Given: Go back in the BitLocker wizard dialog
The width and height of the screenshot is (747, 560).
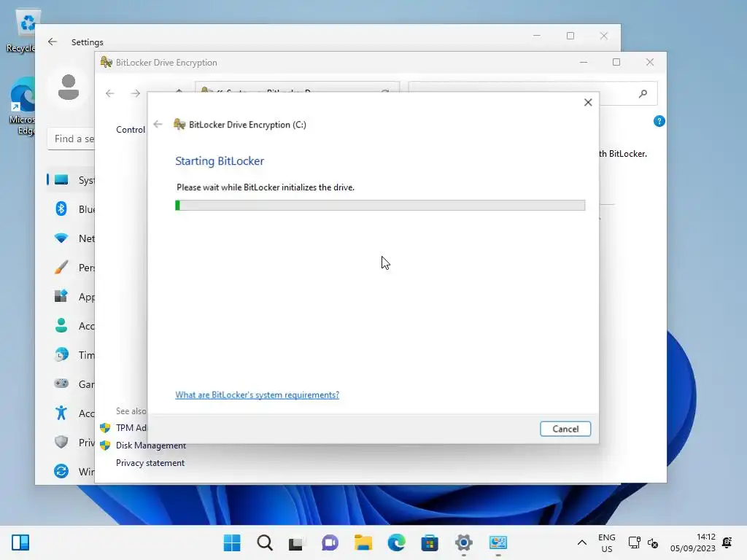Looking at the screenshot, I should (x=158, y=125).
